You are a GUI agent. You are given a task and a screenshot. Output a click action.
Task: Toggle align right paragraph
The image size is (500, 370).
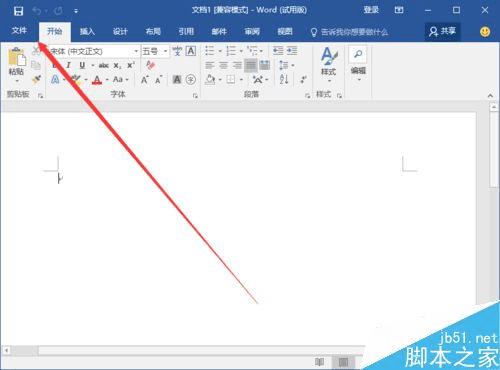click(237, 65)
